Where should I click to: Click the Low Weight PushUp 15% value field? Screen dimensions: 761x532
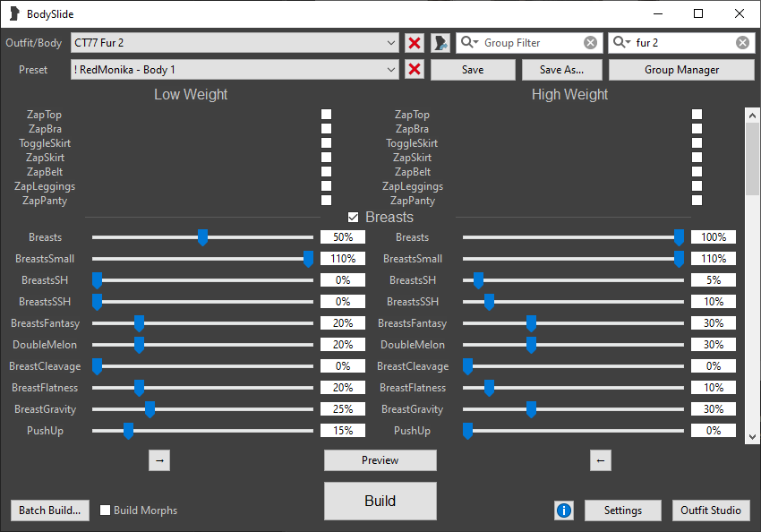[x=343, y=431]
